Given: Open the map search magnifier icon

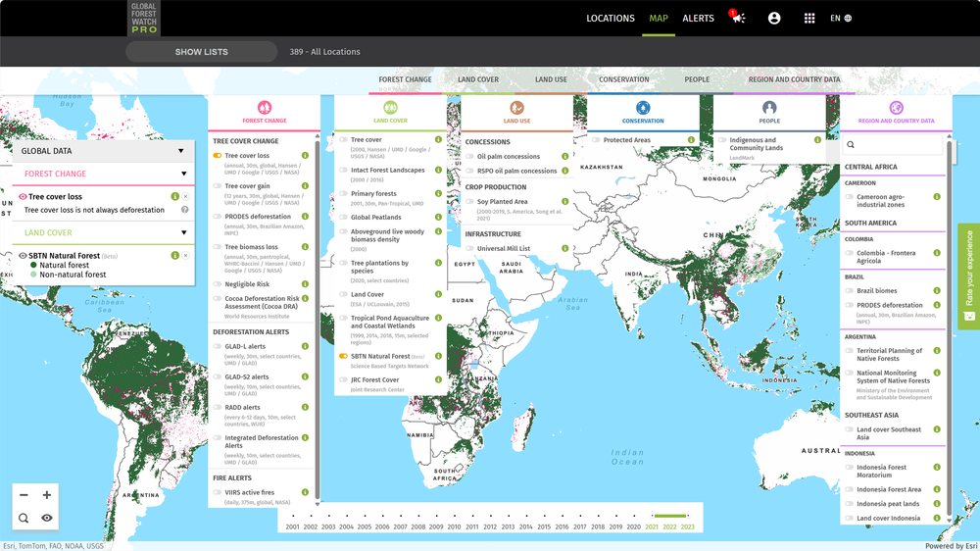Looking at the screenshot, I should click(x=24, y=518).
